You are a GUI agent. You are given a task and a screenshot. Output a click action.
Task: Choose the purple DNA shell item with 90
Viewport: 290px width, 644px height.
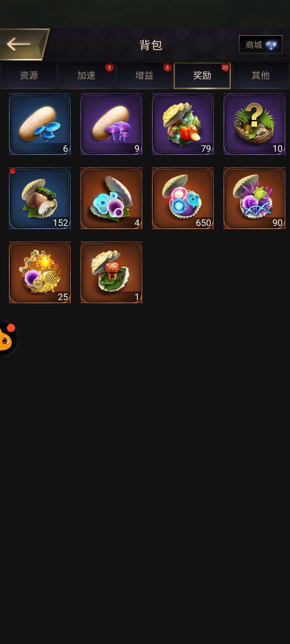[x=254, y=198]
